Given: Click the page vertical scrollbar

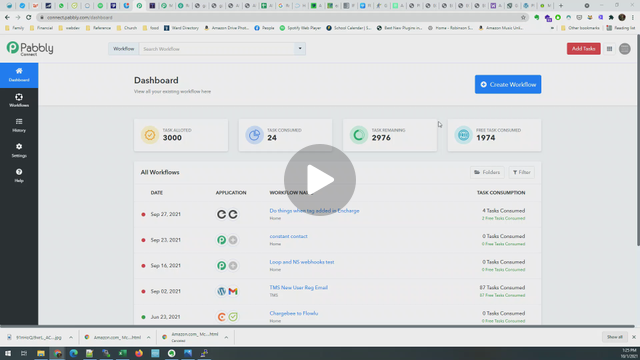Looking at the screenshot, I should pyautogui.click(x=638, y=141).
